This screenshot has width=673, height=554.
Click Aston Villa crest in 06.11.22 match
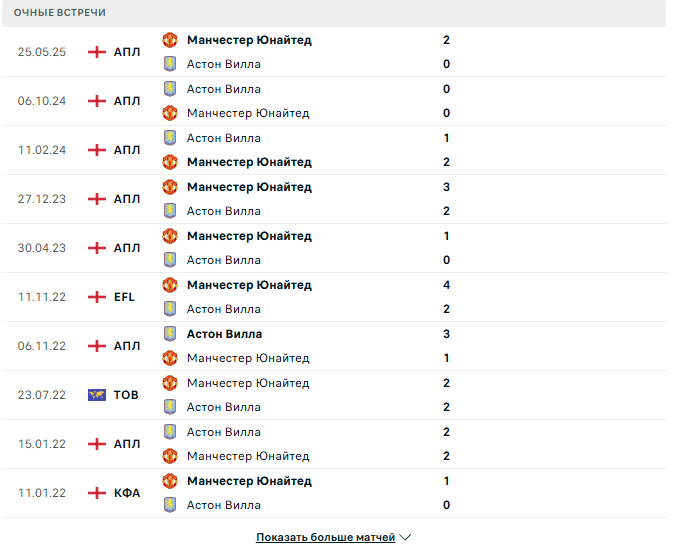[170, 334]
